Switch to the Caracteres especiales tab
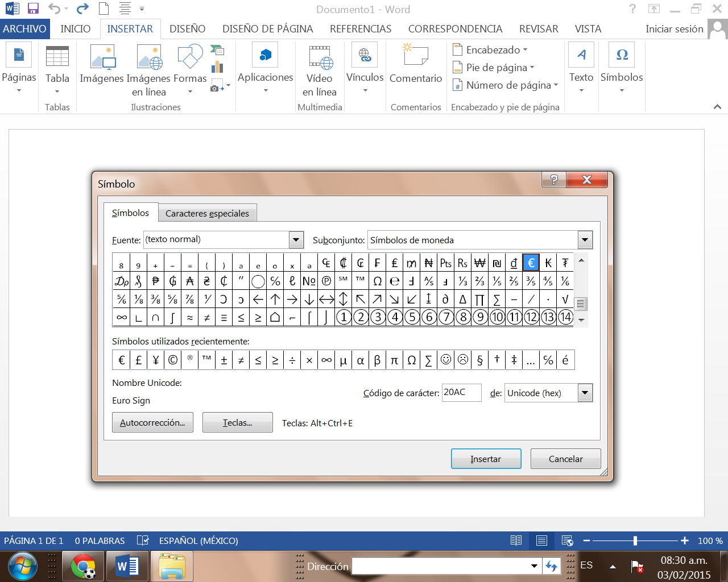Image resolution: width=728 pixels, height=582 pixels. coord(207,213)
